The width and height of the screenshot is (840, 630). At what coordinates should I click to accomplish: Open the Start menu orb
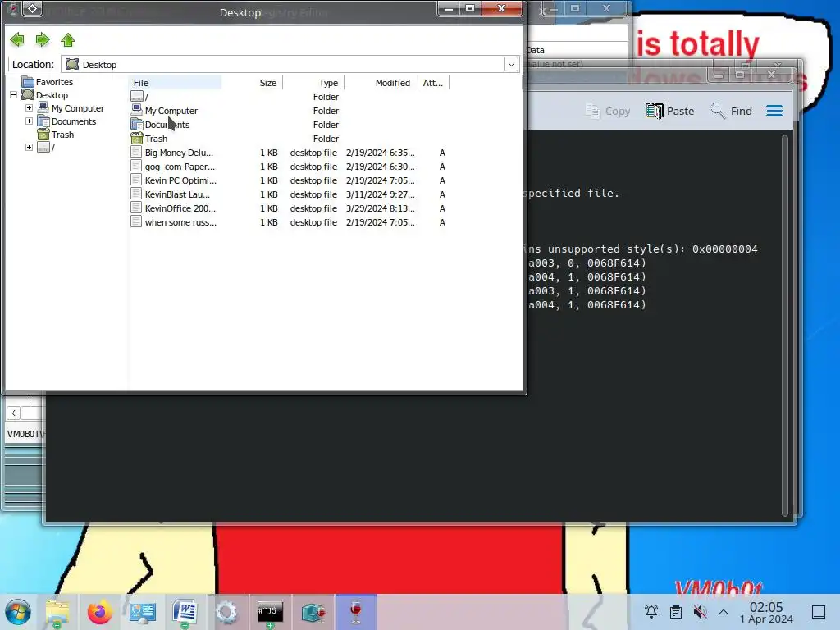[18, 612]
